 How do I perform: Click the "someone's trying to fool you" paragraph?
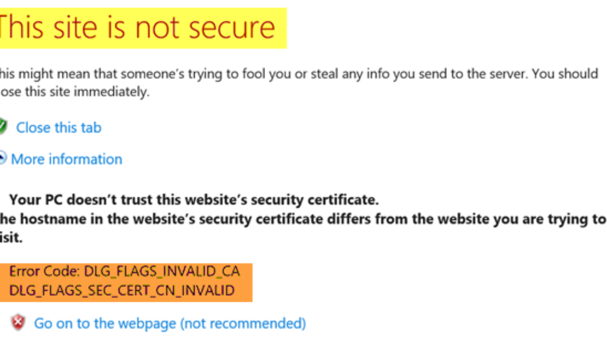(x=298, y=74)
